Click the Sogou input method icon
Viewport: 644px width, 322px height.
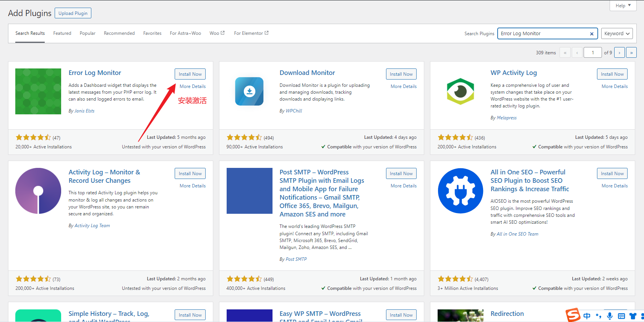click(573, 315)
